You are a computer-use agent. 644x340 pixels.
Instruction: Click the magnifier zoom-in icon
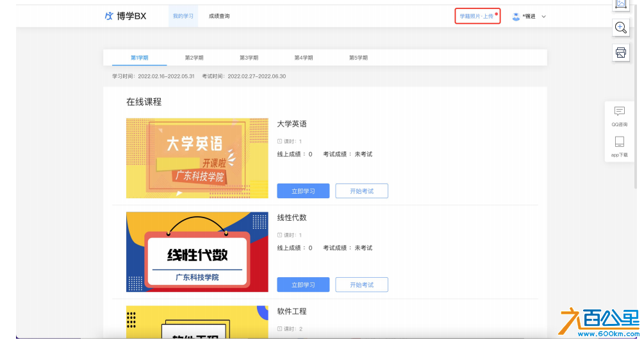(620, 28)
